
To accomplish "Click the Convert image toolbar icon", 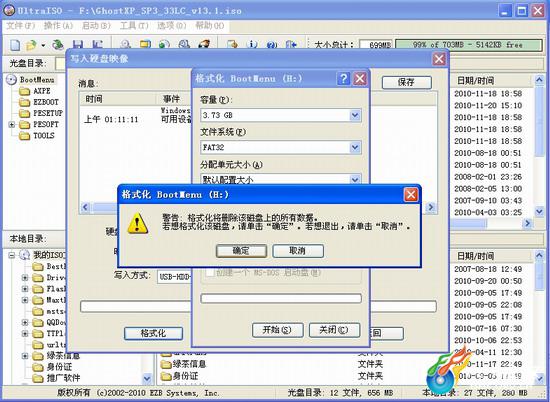I will click(164, 45).
